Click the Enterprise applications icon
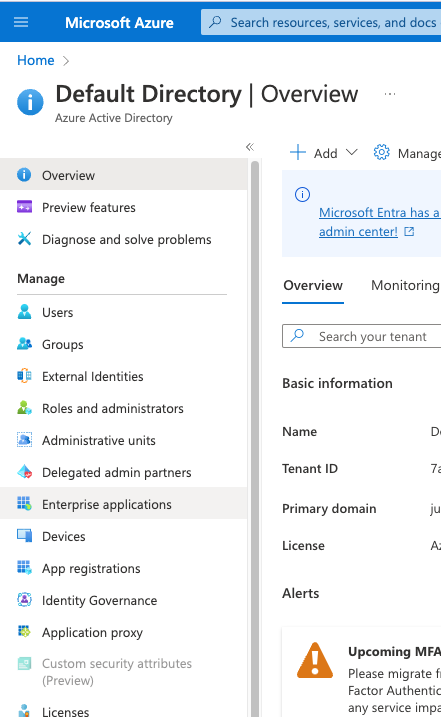 coord(24,504)
